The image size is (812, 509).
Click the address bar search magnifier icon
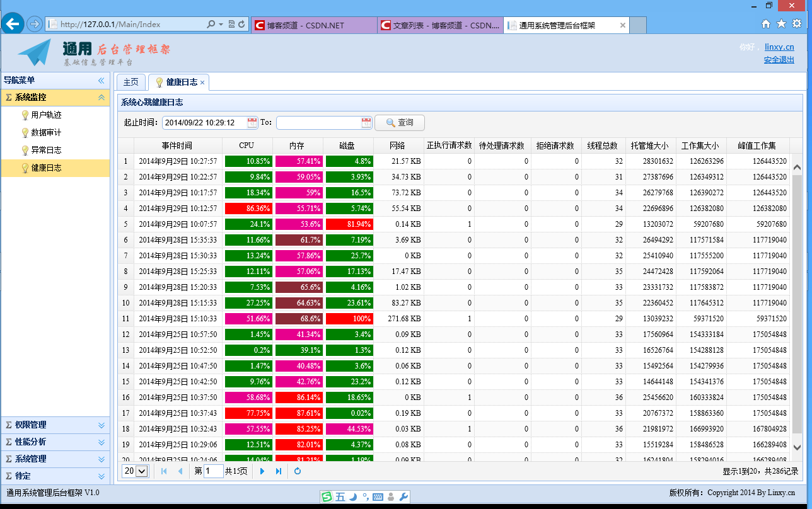point(211,25)
